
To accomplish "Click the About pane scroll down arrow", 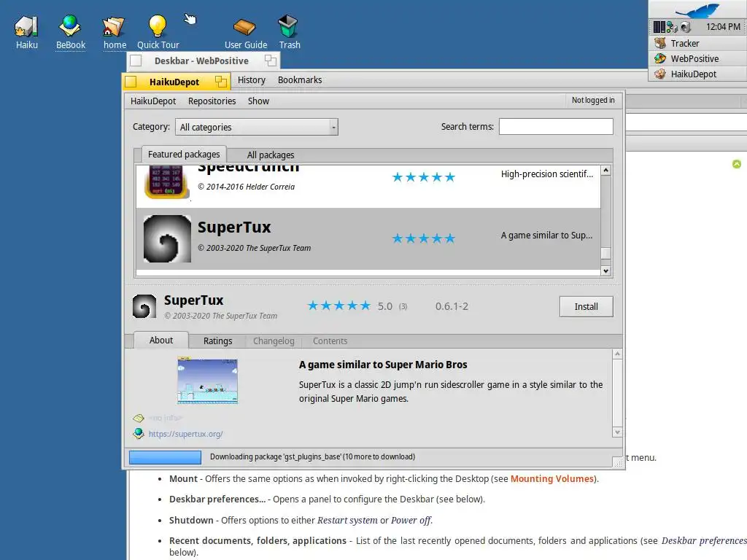I will (x=617, y=432).
